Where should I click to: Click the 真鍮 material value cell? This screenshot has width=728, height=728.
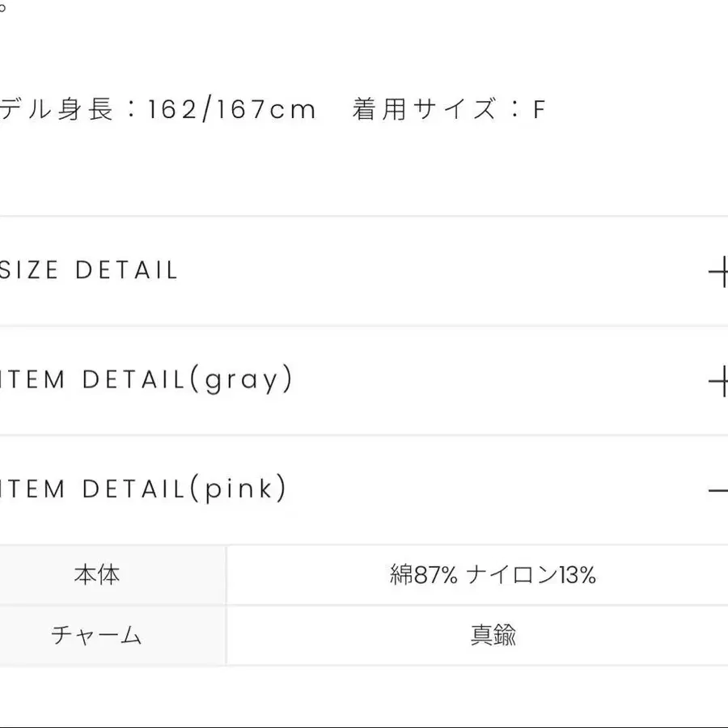493,635
